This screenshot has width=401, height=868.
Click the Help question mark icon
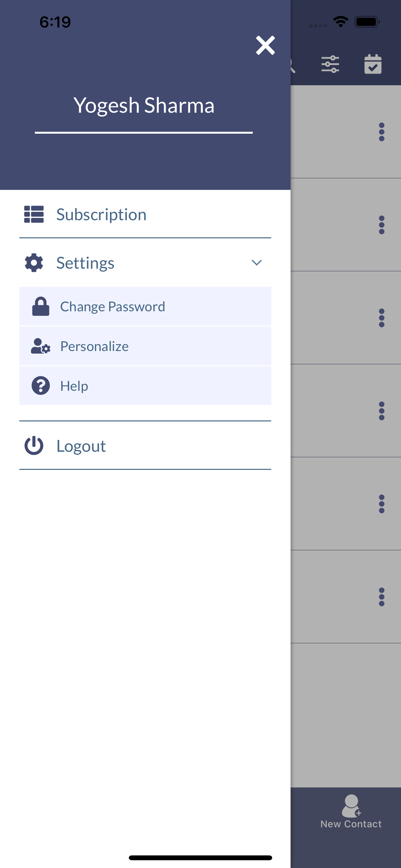click(40, 386)
